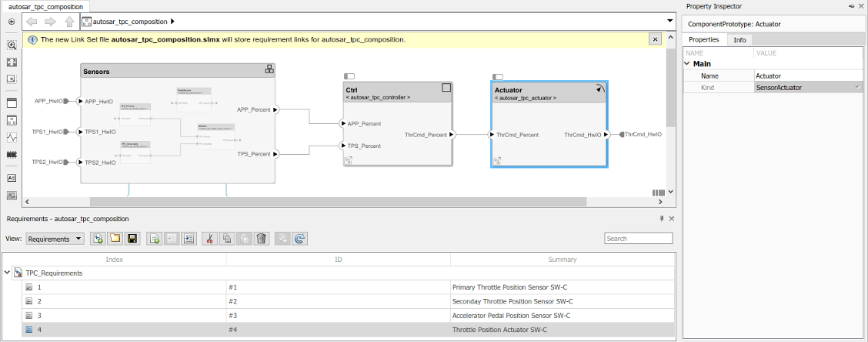
Task: Toggle the small switch above Ctrl block
Action: pos(349,76)
